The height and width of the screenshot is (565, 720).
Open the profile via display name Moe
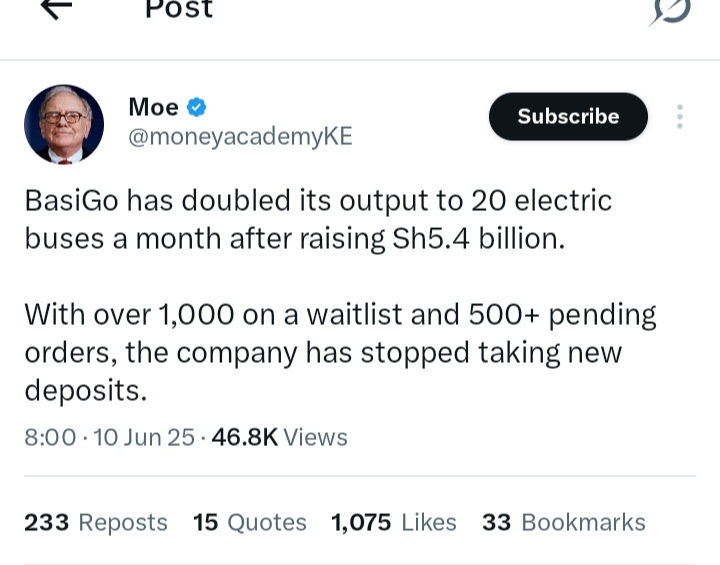[154, 107]
